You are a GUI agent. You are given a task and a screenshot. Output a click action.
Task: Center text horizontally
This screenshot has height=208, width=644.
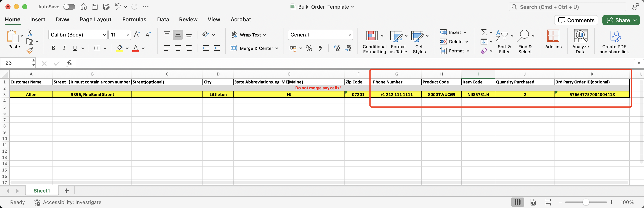point(178,48)
